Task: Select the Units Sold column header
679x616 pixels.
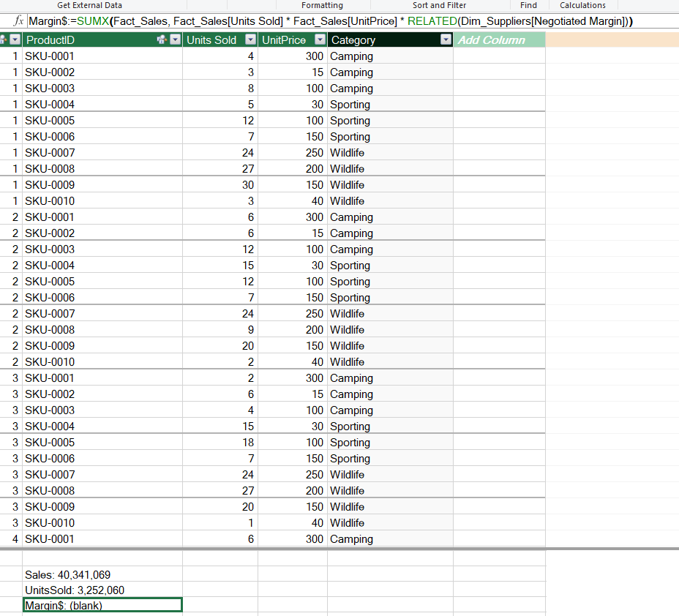Action: 220,40
